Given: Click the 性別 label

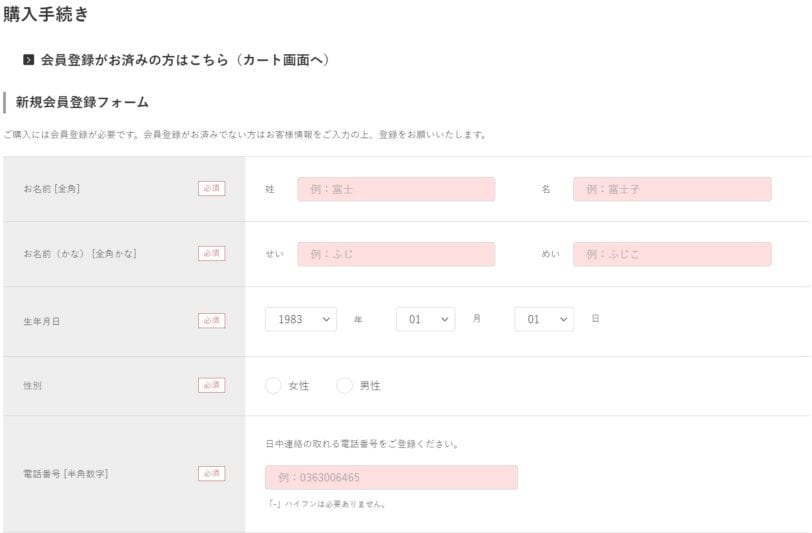Looking at the screenshot, I should [32, 385].
